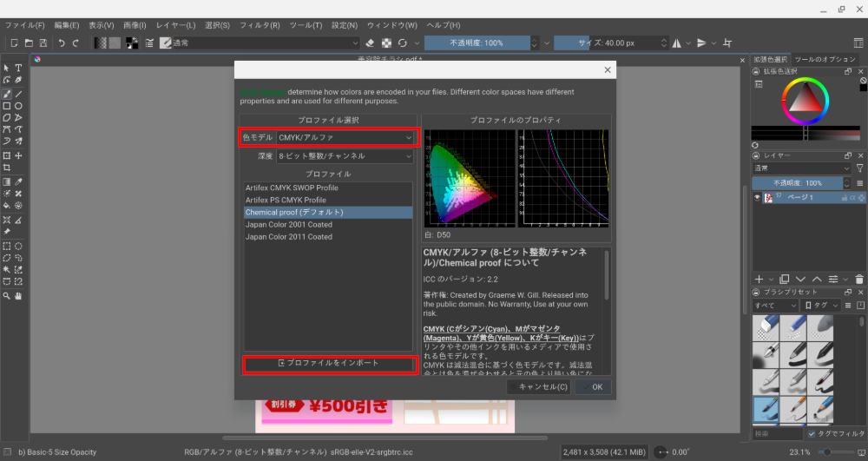Duplicate layer icon in Layers panel
Viewport: 868px width, 461px height.
(x=785, y=279)
